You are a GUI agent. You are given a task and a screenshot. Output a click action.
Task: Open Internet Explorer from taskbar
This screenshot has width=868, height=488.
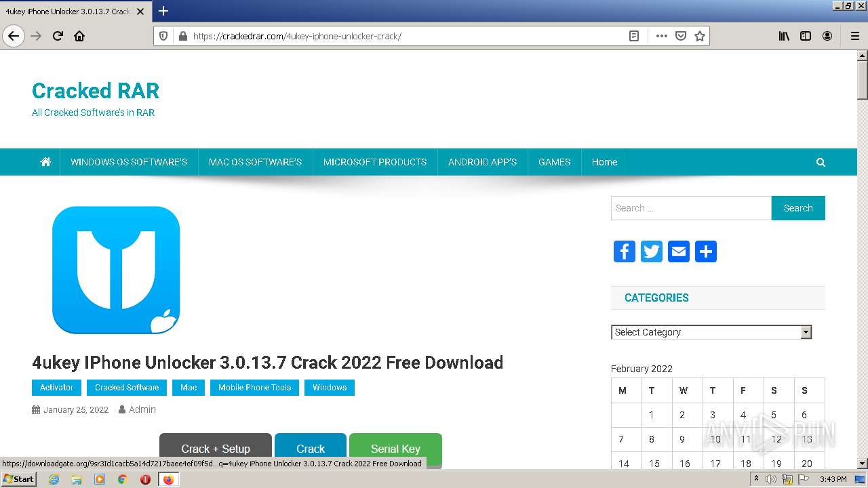pyautogui.click(x=54, y=479)
